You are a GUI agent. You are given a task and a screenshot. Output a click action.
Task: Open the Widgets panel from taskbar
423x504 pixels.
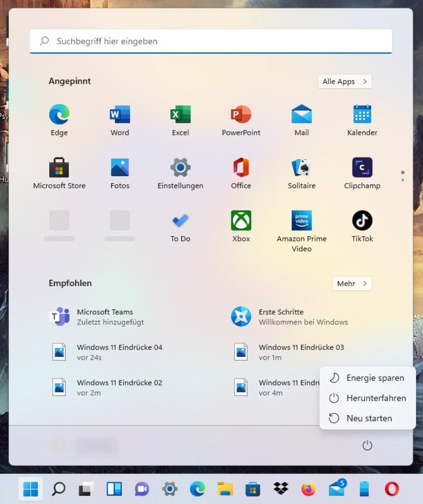(114, 489)
